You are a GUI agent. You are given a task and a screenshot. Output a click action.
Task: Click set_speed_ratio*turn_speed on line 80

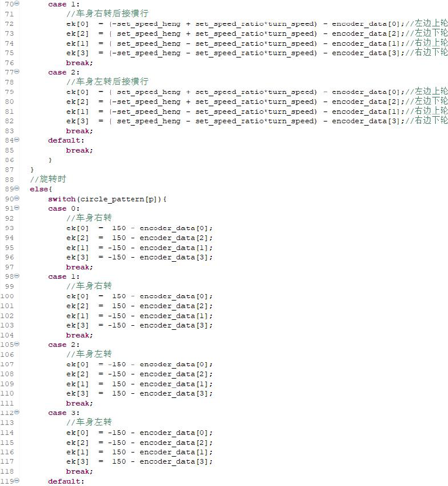pyautogui.click(x=254, y=102)
